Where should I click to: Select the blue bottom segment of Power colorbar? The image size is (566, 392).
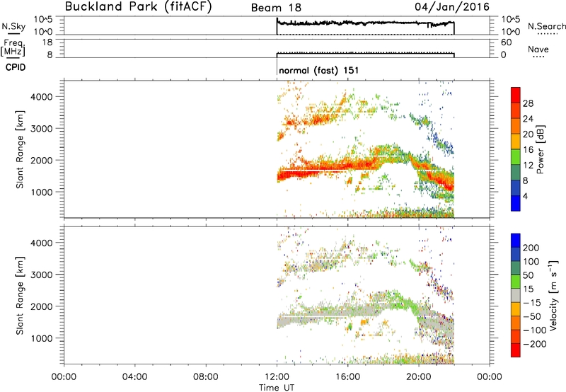pyautogui.click(x=516, y=203)
